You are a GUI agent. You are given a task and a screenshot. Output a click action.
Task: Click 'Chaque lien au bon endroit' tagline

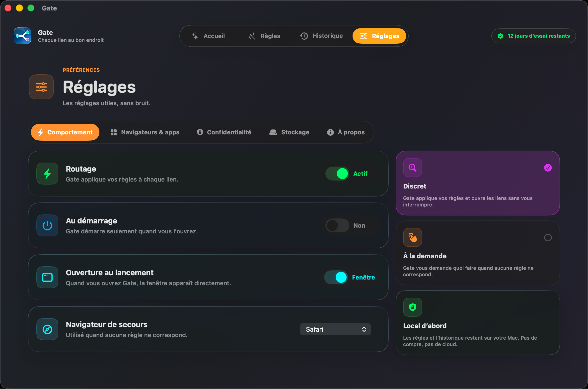tap(71, 40)
